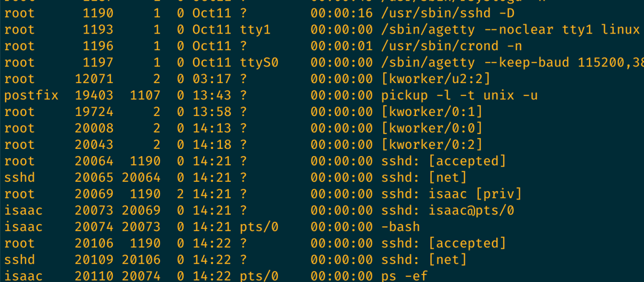The image size is (644, 282).
Task: Select PID 20065 of sshd user
Action: point(94,178)
